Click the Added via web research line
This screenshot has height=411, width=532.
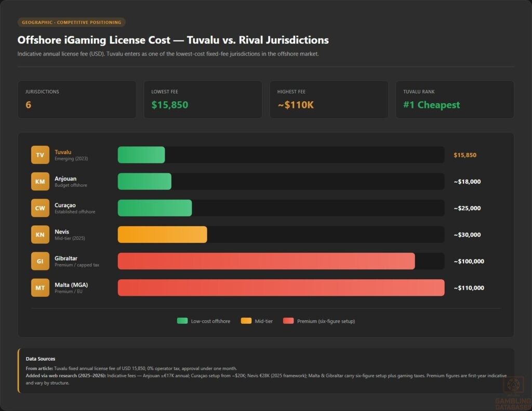(266, 379)
